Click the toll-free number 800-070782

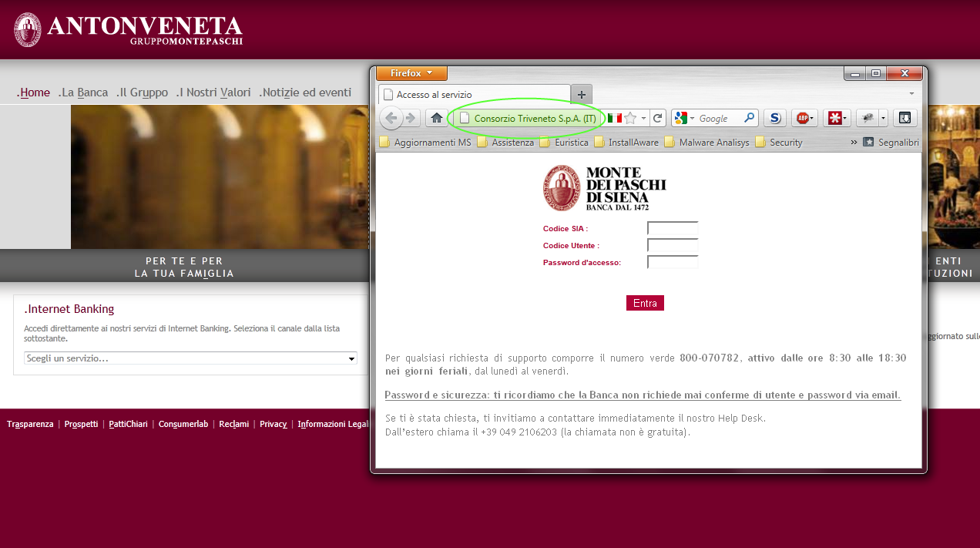click(x=710, y=358)
